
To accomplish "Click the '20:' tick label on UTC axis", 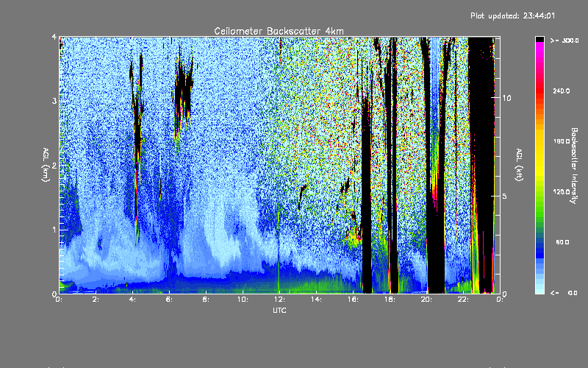I will (x=426, y=300).
